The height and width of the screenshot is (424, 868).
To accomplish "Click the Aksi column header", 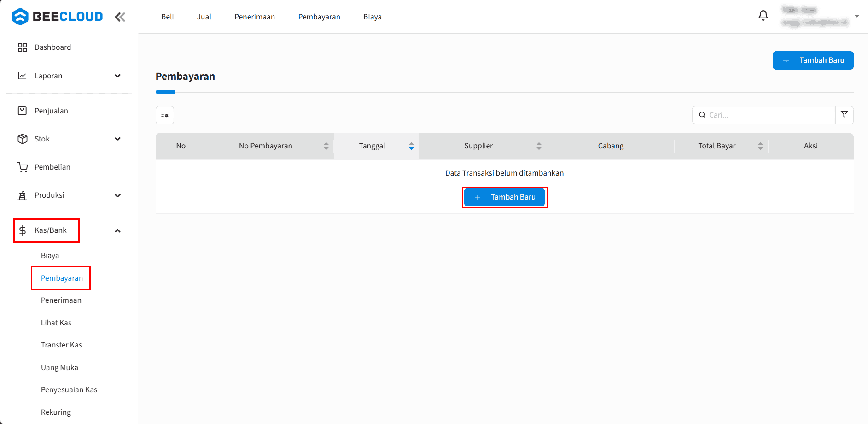I will tap(811, 146).
